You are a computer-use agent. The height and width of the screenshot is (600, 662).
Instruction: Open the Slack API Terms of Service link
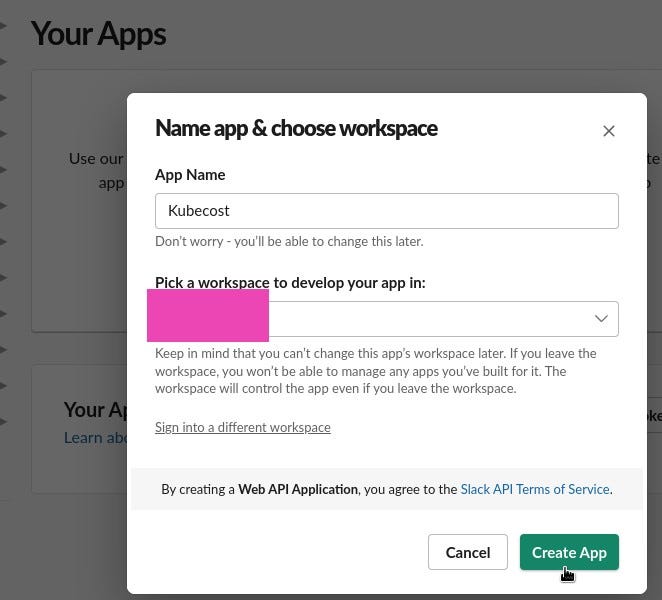tap(534, 489)
